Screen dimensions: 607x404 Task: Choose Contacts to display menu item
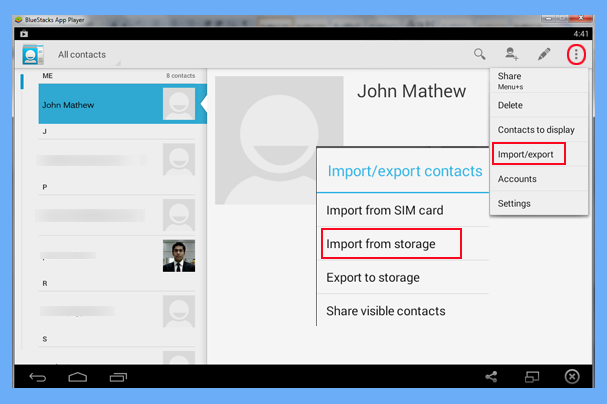pyautogui.click(x=536, y=129)
